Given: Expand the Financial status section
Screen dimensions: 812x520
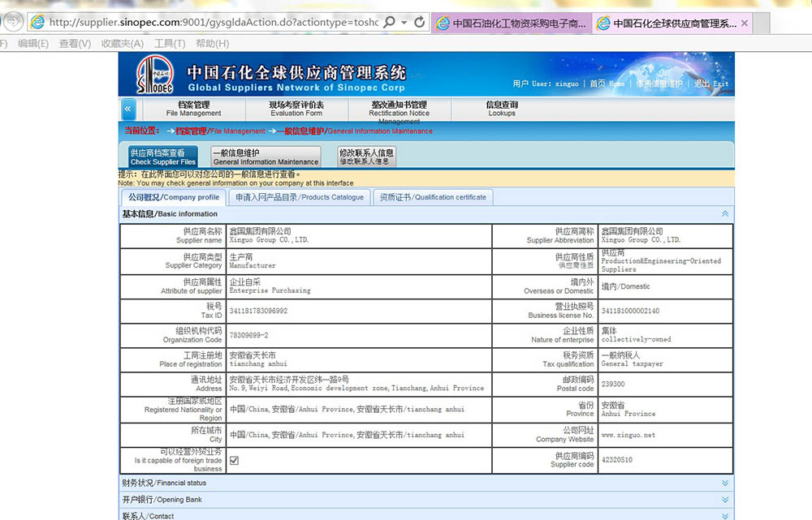Looking at the screenshot, I should tap(725, 483).
